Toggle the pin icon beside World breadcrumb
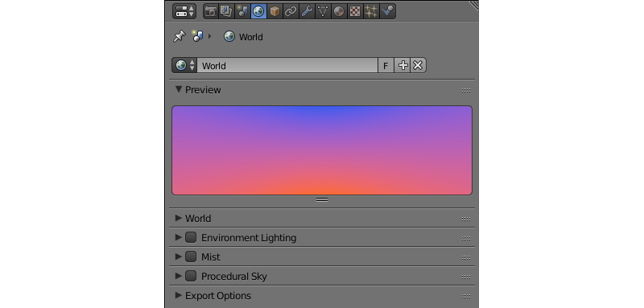The image size is (644, 308). tap(179, 36)
